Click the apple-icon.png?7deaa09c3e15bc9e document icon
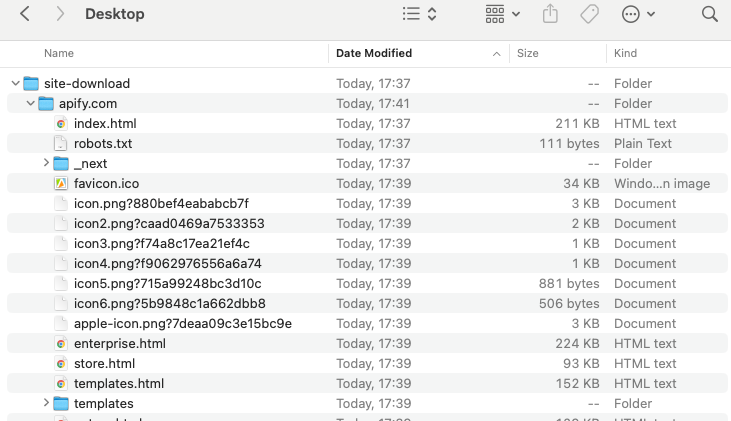The height and width of the screenshot is (421, 731). point(61,324)
